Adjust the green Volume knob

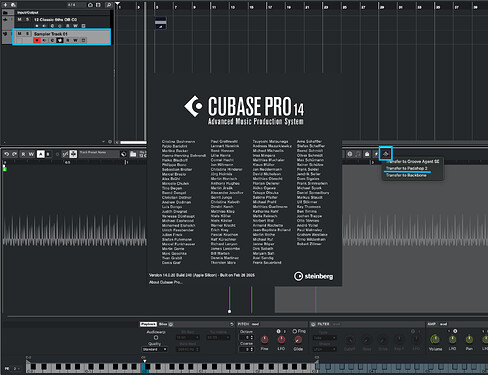[x=435, y=339]
